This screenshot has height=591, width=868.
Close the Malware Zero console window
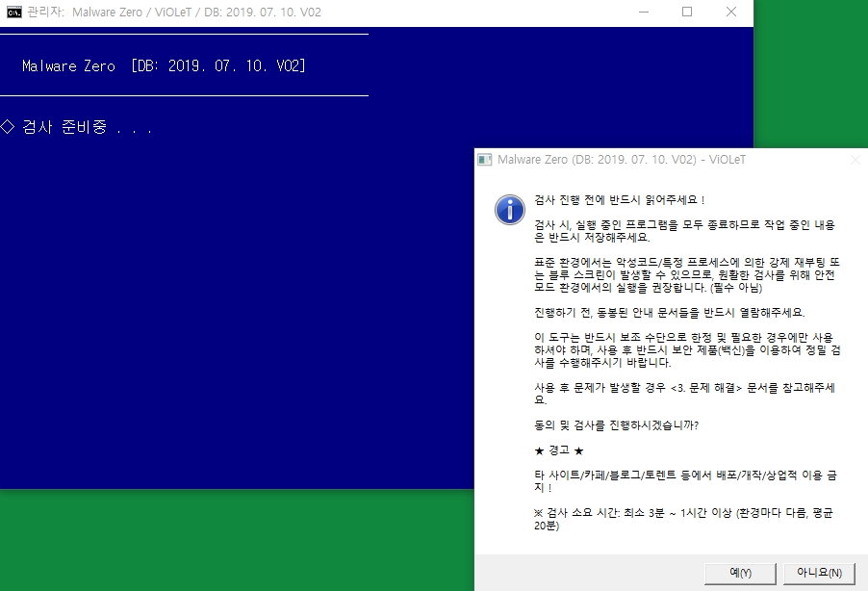click(731, 12)
